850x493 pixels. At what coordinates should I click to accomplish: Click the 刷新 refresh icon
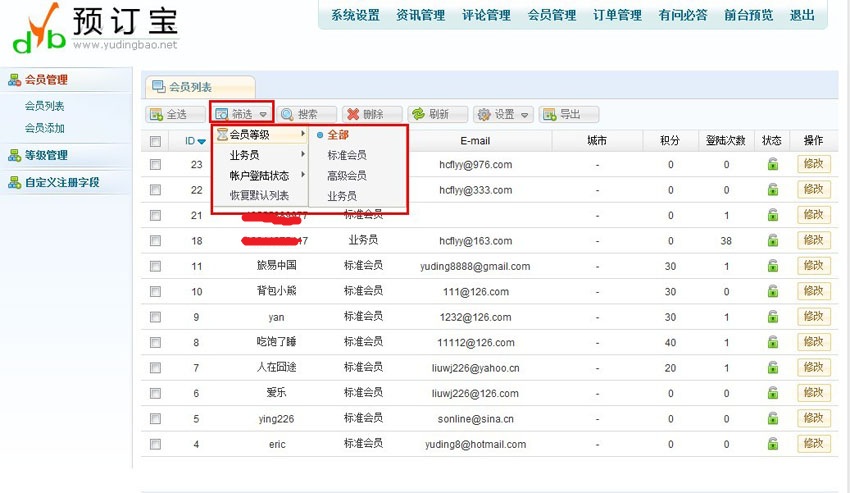point(418,114)
